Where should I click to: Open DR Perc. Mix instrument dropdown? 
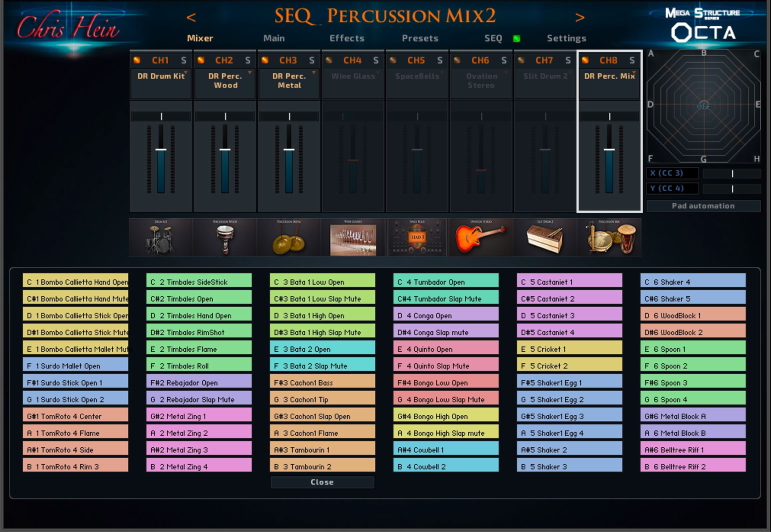pos(609,83)
